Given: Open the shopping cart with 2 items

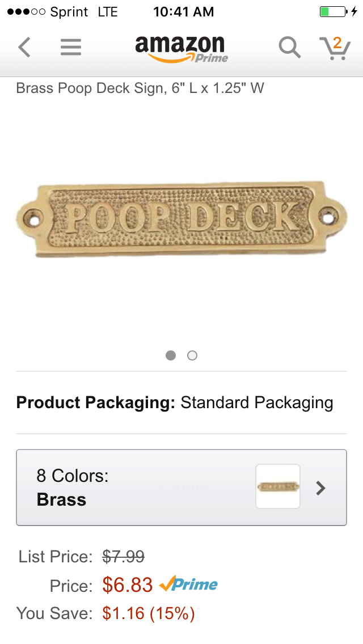Looking at the screenshot, I should pos(334,48).
